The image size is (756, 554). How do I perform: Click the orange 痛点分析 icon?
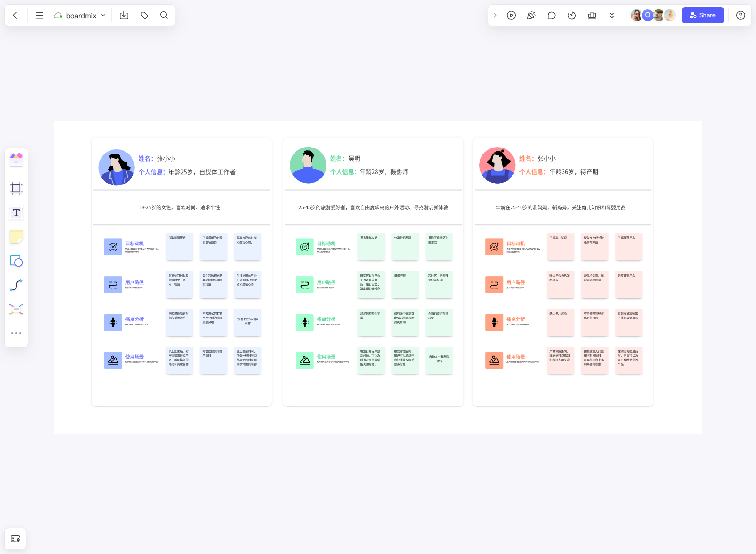coord(494,323)
